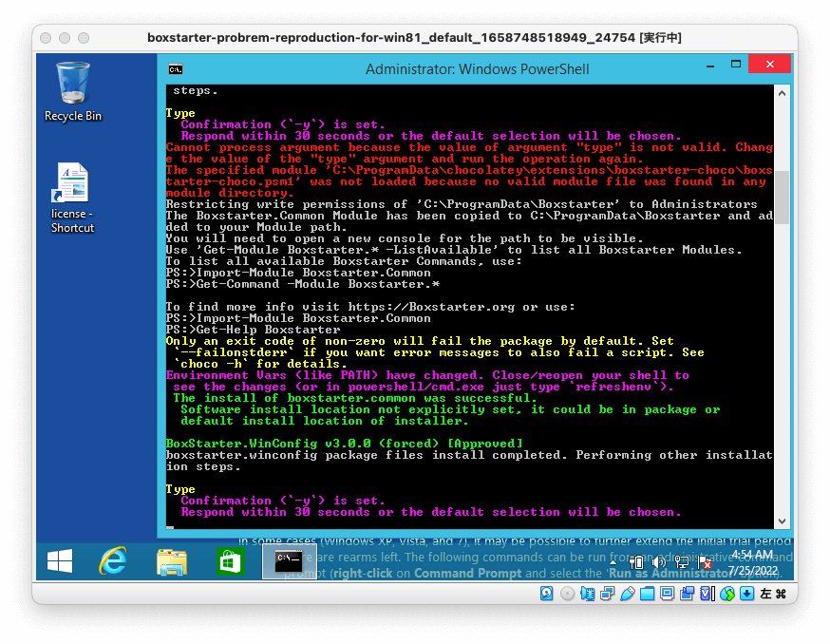Maximize the PowerShell window
Image resolution: width=830 pixels, height=644 pixels.
pos(736,64)
